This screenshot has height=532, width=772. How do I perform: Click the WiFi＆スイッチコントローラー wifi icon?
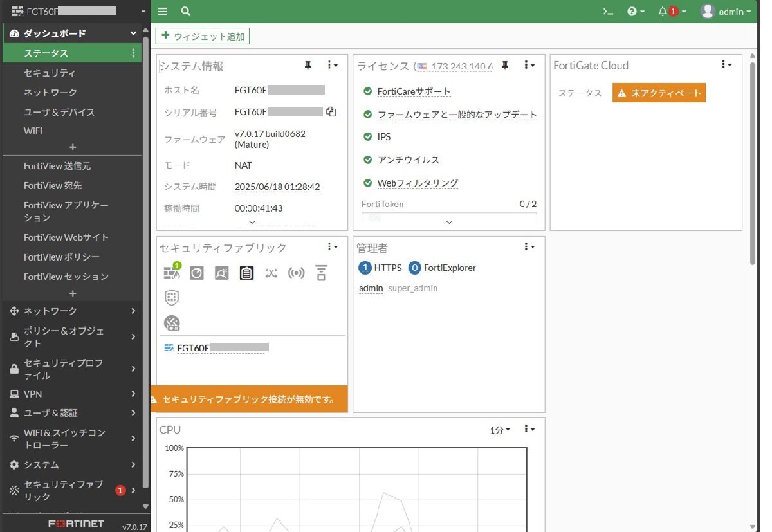click(14, 439)
